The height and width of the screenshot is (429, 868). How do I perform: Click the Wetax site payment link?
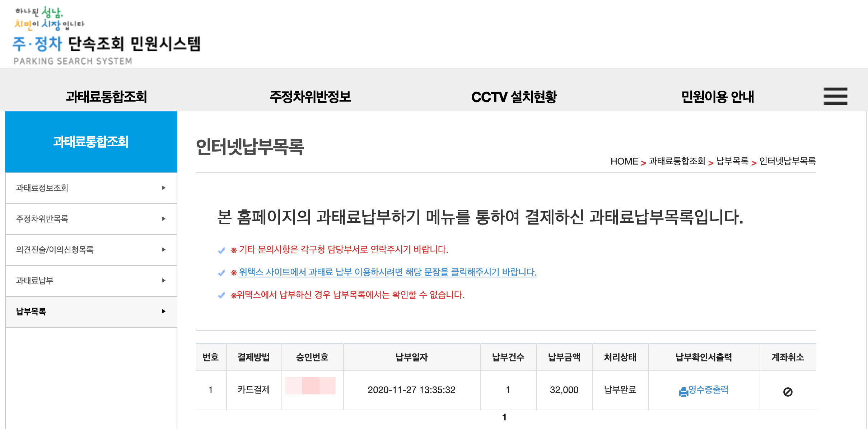point(388,272)
